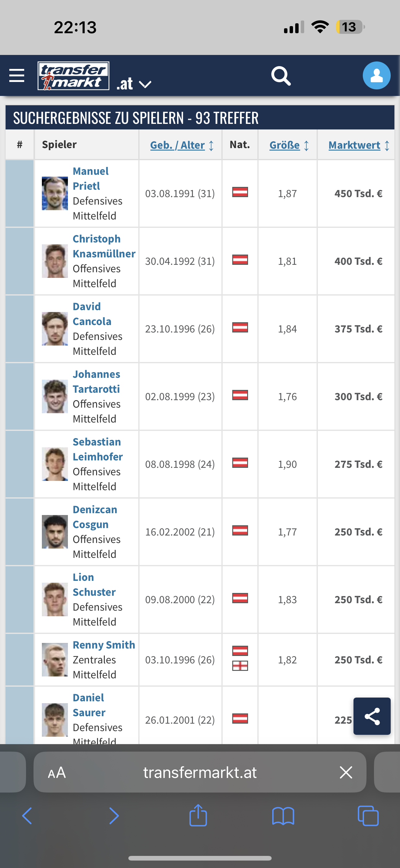
Task: Stop loading with address bar X
Action: coord(346,772)
